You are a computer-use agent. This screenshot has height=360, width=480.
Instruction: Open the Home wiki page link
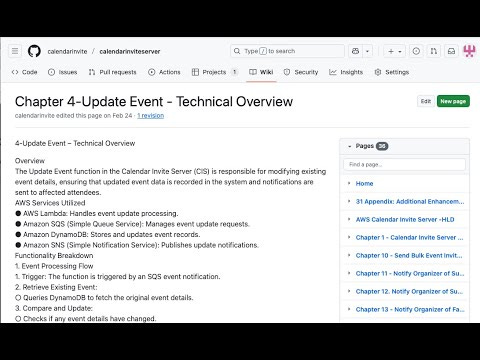point(364,183)
